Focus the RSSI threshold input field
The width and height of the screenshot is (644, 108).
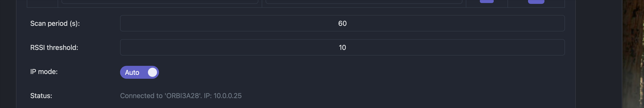point(342,47)
